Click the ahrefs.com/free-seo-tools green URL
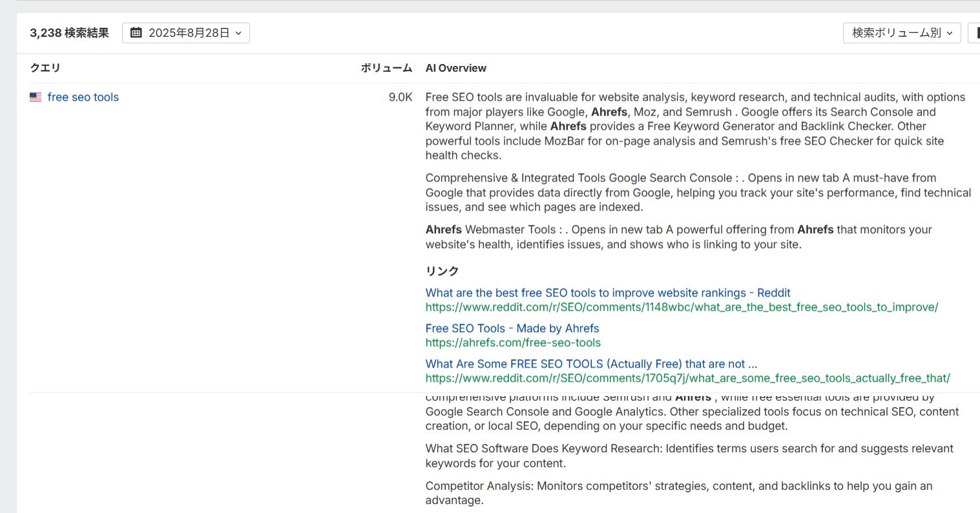Image resolution: width=980 pixels, height=513 pixels. tap(513, 342)
